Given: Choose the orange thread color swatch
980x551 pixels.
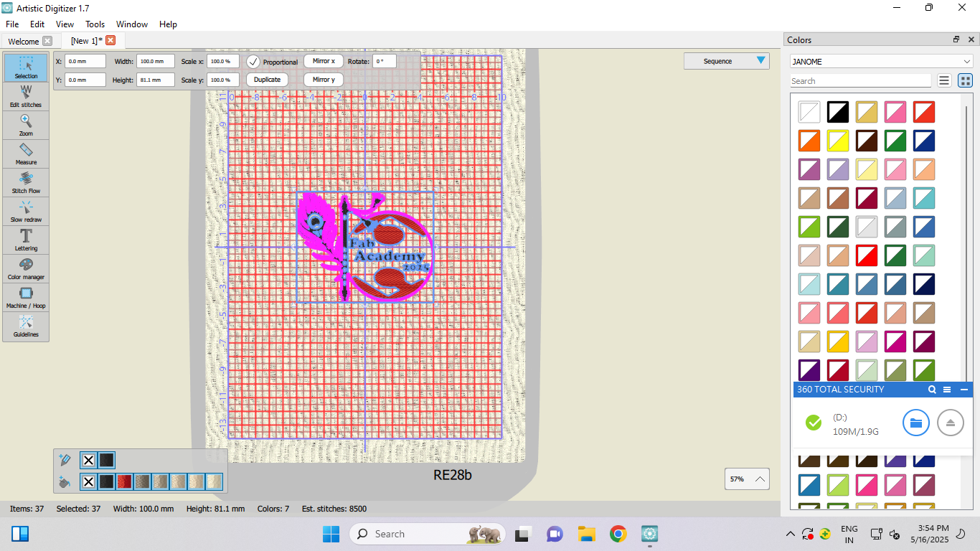Looking at the screenshot, I should [809, 141].
